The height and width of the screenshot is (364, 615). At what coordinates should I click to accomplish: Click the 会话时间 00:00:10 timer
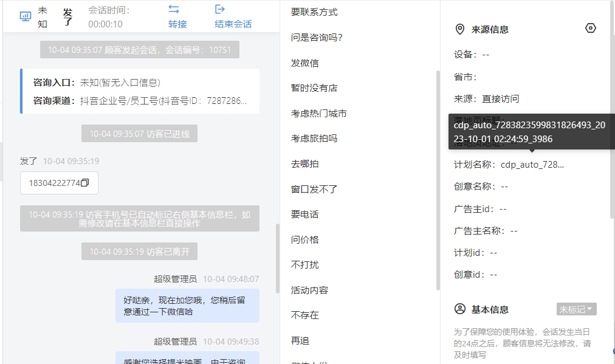click(x=109, y=17)
